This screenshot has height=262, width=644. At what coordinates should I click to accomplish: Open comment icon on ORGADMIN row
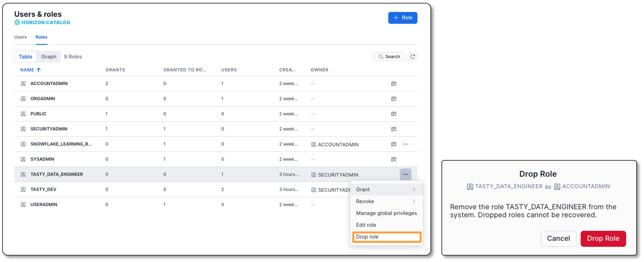(x=393, y=99)
